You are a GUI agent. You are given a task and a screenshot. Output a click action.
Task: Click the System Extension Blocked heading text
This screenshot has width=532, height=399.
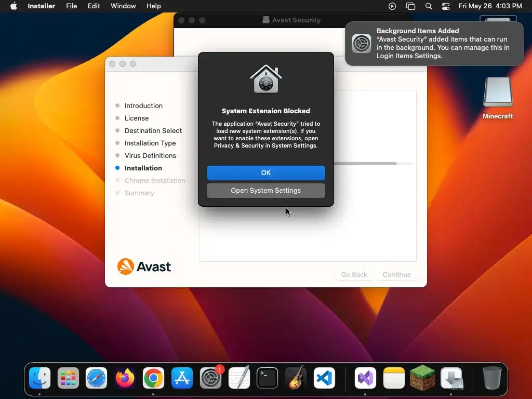coord(265,111)
